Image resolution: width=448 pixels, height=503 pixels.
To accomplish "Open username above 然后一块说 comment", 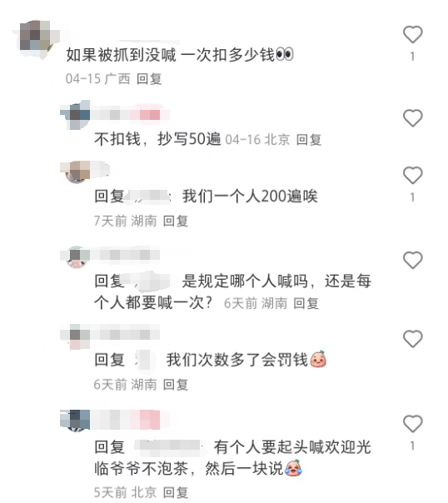I will click(x=130, y=419).
